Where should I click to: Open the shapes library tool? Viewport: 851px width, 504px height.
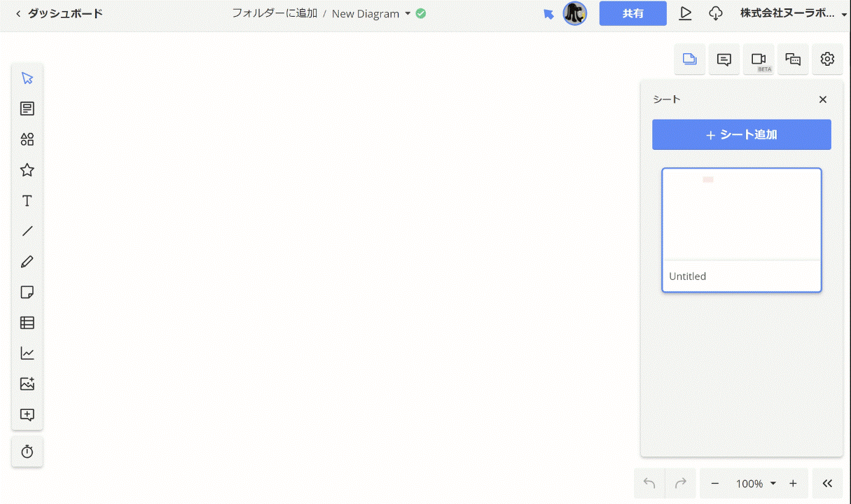coord(27,139)
